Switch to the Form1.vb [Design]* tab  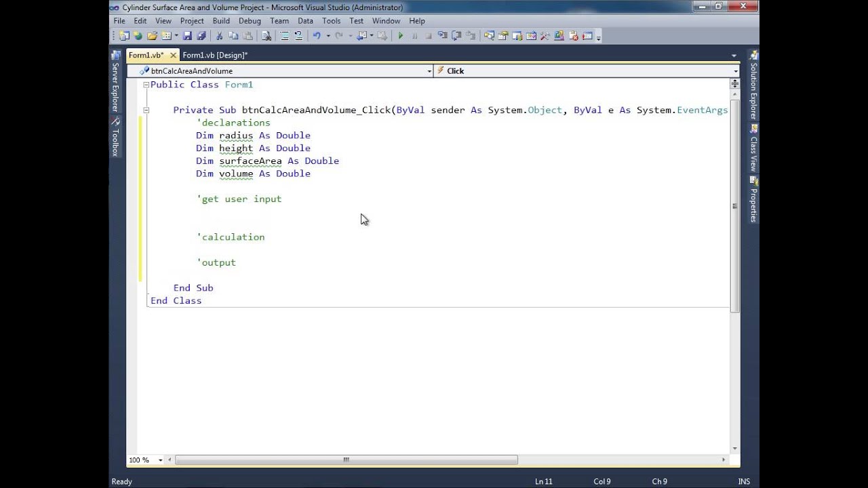pyautogui.click(x=215, y=55)
